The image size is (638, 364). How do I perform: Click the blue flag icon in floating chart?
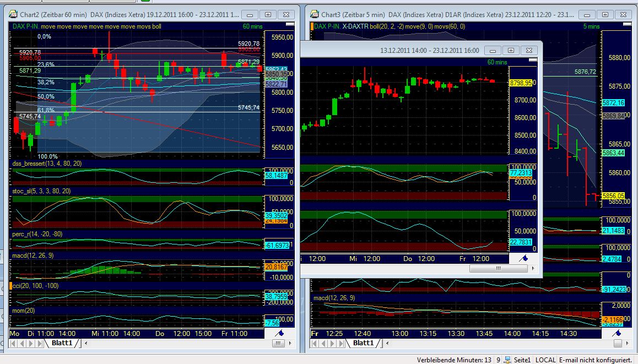pyautogui.click(x=523, y=258)
